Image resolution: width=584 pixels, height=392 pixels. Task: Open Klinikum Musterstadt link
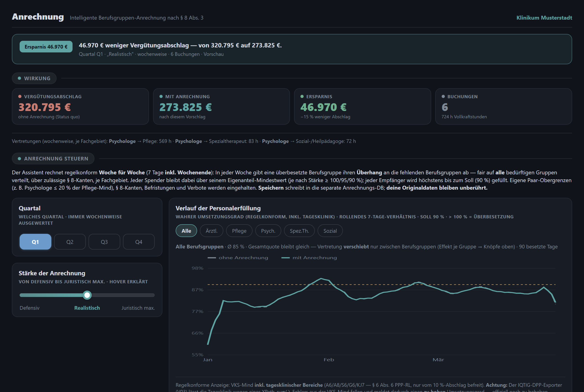544,18
